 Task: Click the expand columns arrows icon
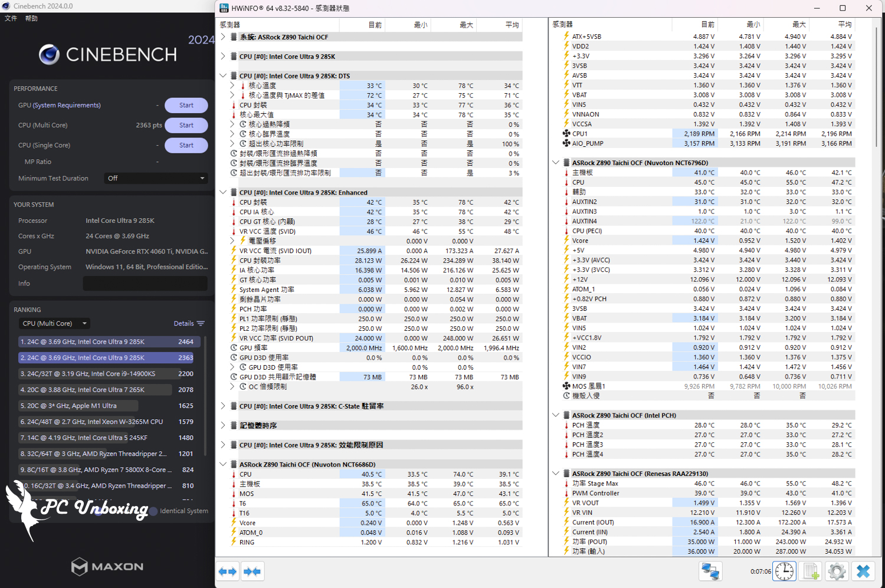pos(228,571)
